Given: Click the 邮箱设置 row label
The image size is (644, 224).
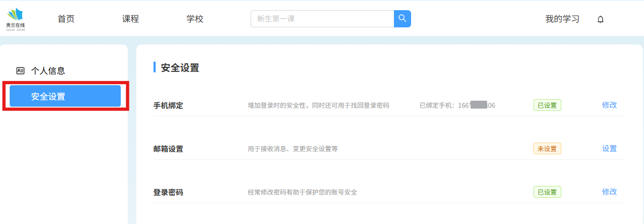Looking at the screenshot, I should pyautogui.click(x=168, y=149).
